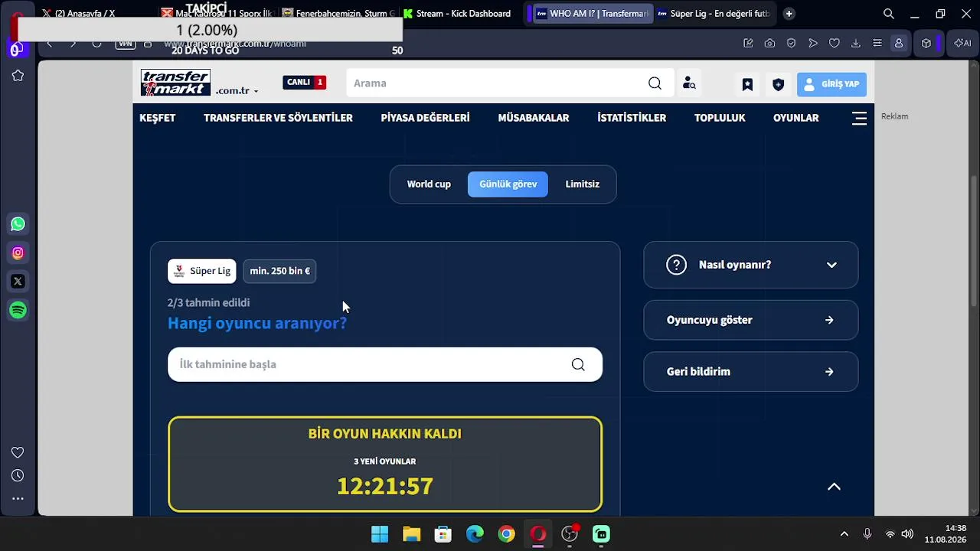Open the Windows Start menu
The width and height of the screenshot is (980, 551).
380,534
